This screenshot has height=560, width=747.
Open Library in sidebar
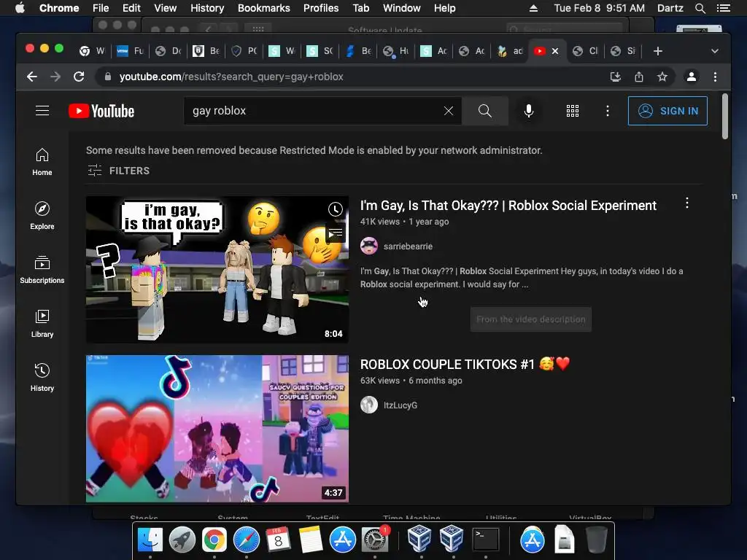pos(42,323)
